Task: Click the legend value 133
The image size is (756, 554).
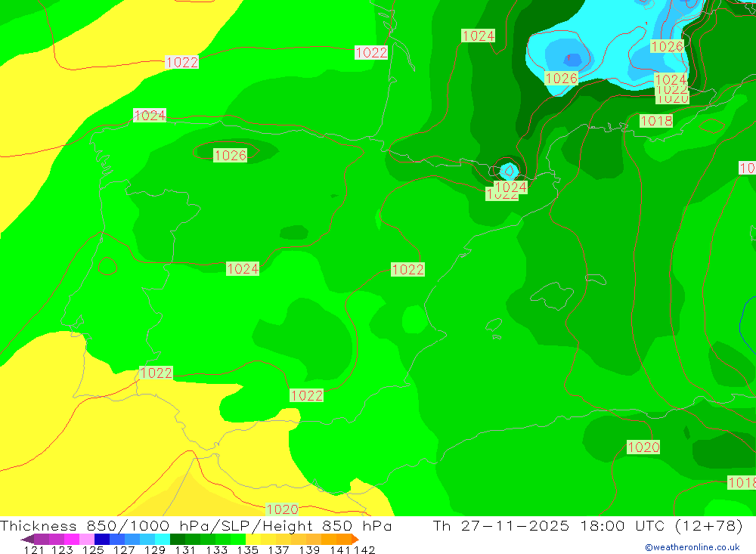Action: click(216, 549)
